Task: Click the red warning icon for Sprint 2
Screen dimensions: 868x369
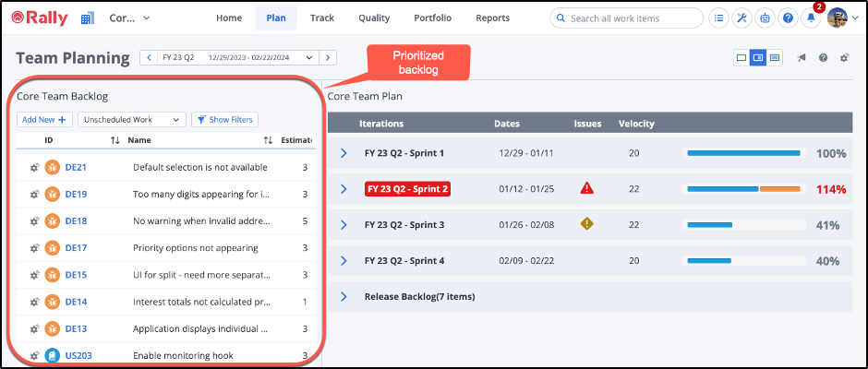Action: pos(586,188)
